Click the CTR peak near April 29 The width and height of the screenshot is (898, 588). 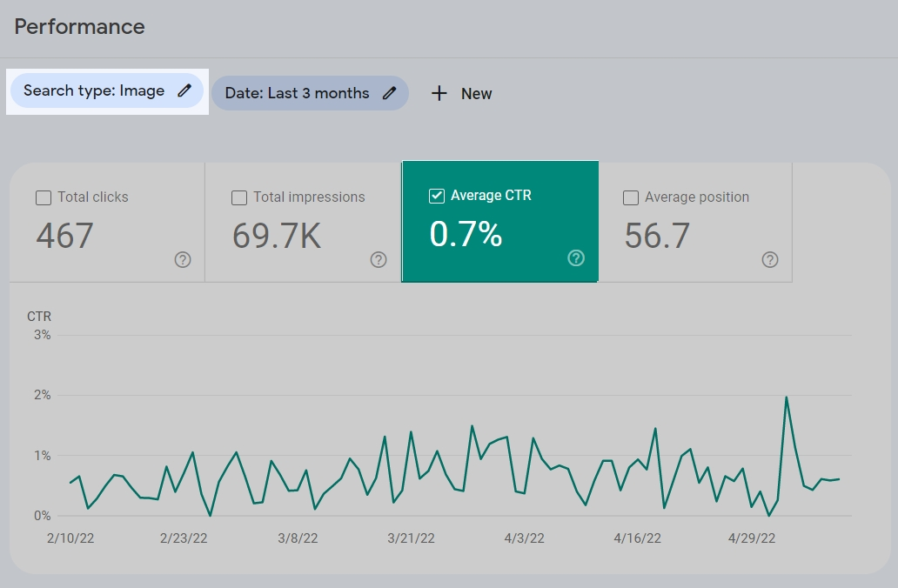click(x=787, y=395)
